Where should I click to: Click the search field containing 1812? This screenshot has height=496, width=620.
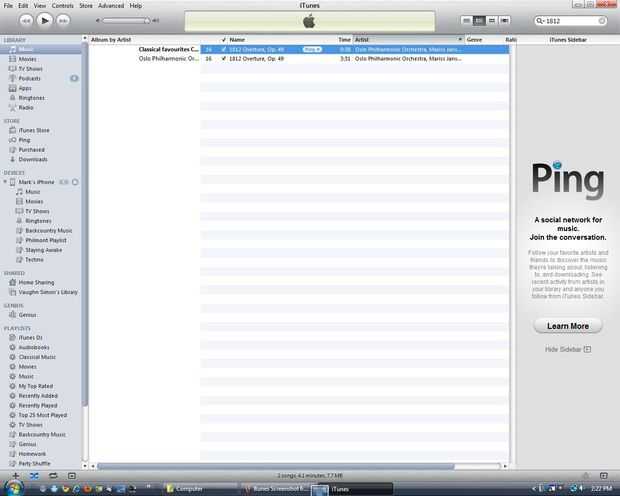pos(571,21)
